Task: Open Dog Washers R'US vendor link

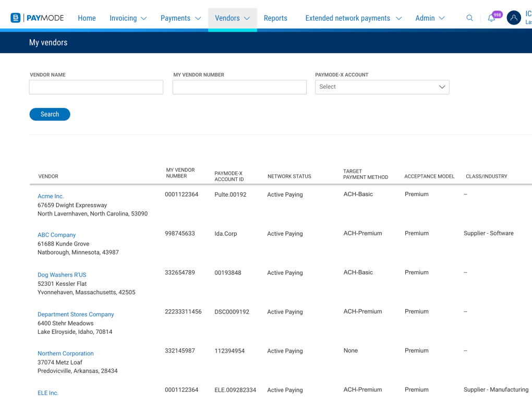Action: 62,275
